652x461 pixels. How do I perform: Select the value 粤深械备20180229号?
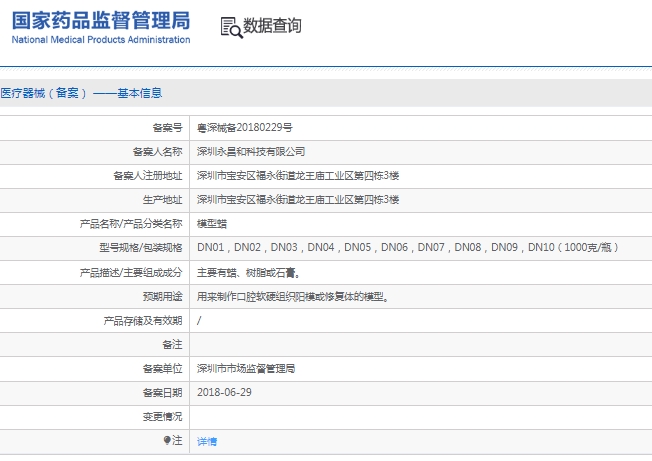[x=244, y=128]
